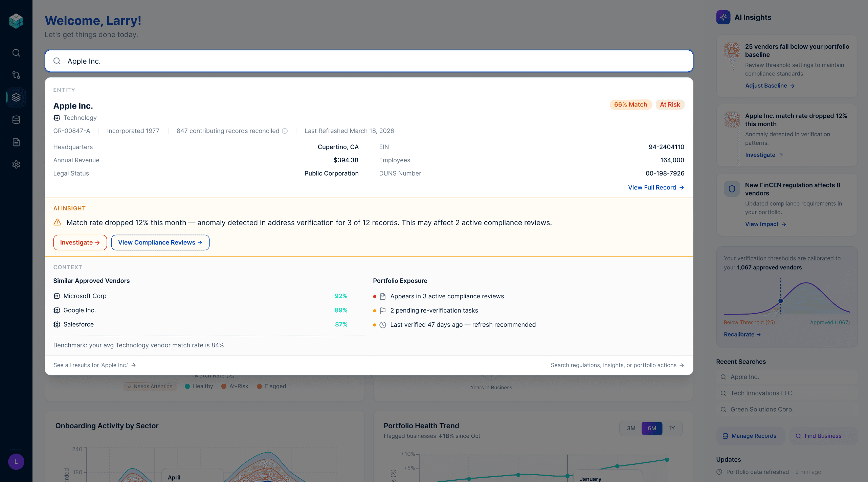Click the threshold marker on distribution curve
This screenshot has height=482, width=868.
coord(781,301)
